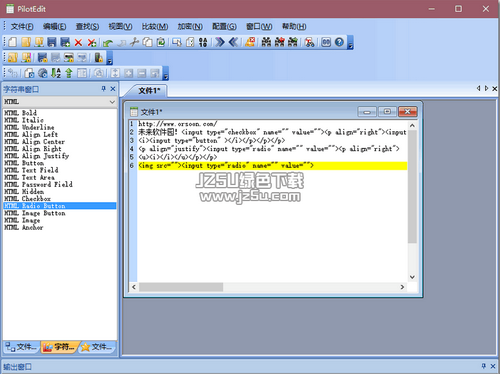Expand first toolbar overflow options arrow
500x374 pixels.
click(x=350, y=43)
